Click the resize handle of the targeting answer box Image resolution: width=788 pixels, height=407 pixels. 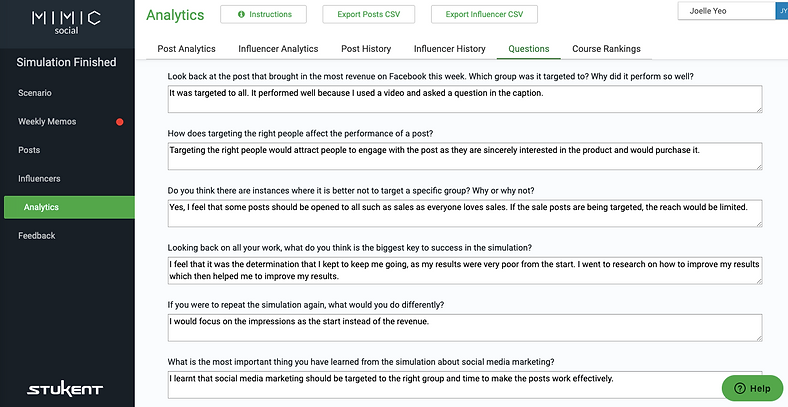tap(759, 166)
